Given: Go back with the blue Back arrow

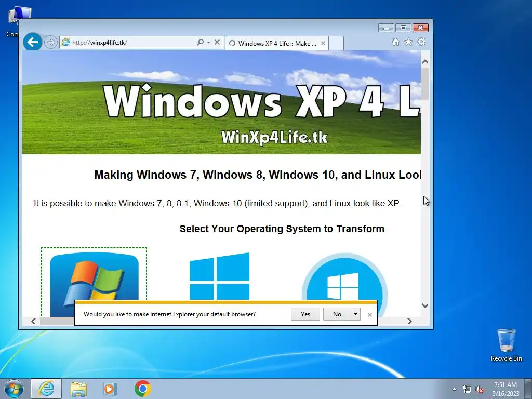Looking at the screenshot, I should [x=33, y=42].
